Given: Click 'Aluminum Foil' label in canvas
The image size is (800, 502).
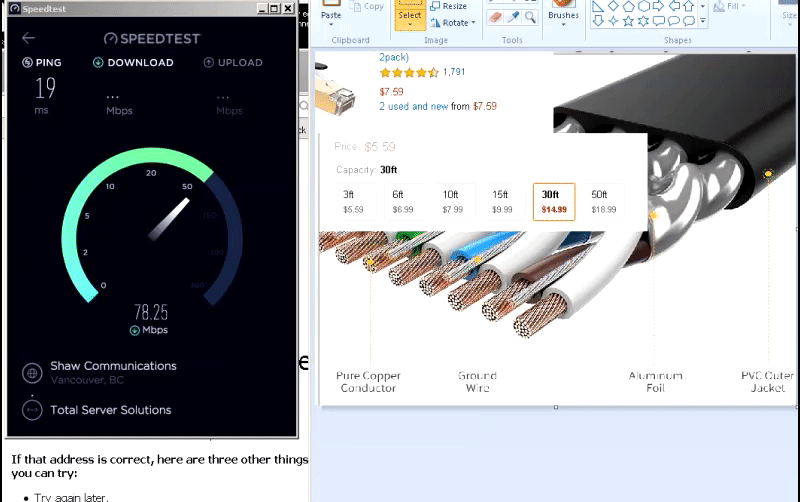Looking at the screenshot, I should (656, 382).
